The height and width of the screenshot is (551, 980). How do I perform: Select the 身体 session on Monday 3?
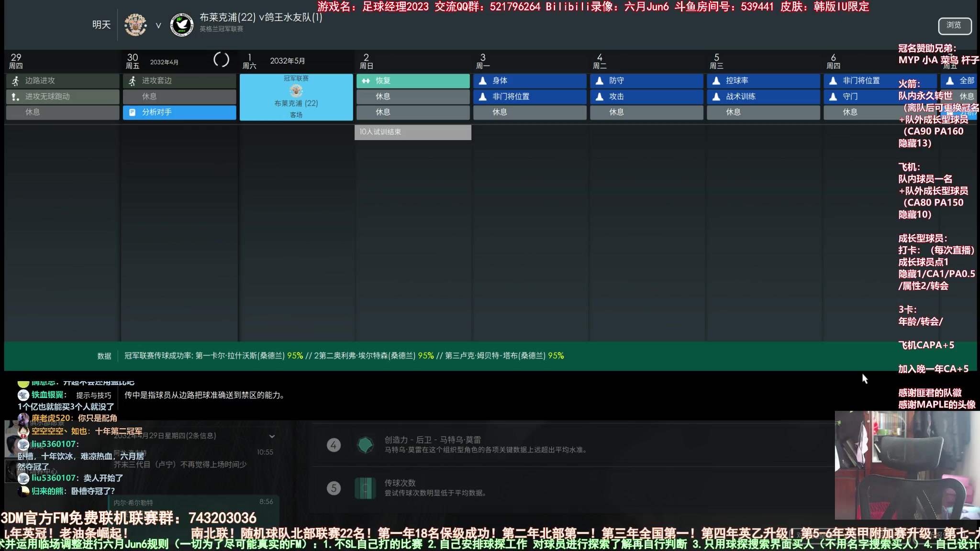point(530,81)
